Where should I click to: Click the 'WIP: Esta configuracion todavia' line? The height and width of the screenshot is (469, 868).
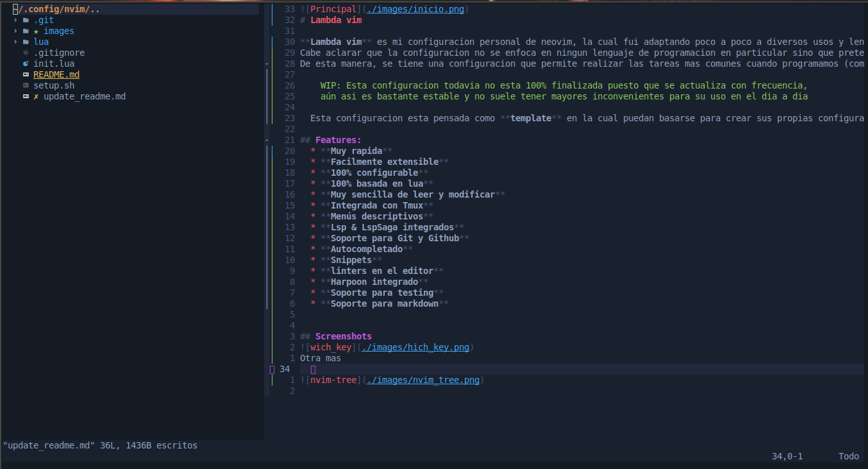(x=564, y=85)
